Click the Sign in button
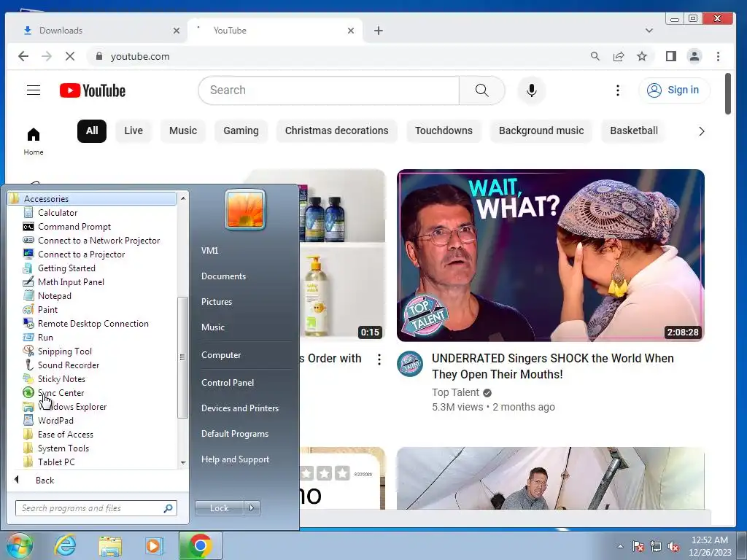This screenshot has width=747, height=560. 674,90
